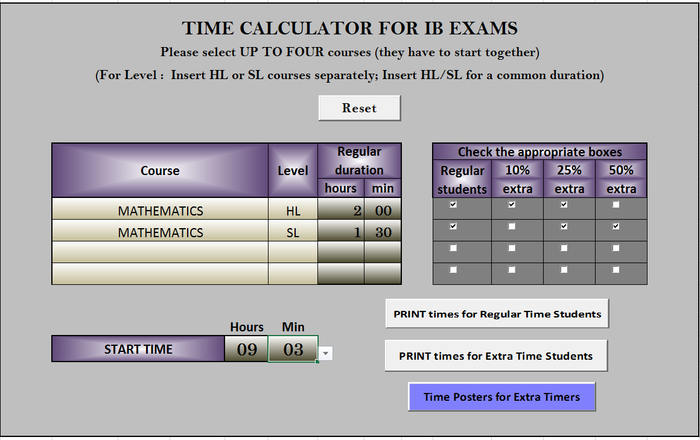Screen dimensions: 700x440
Task: Select the start time Min cell showing 03
Action: point(293,349)
